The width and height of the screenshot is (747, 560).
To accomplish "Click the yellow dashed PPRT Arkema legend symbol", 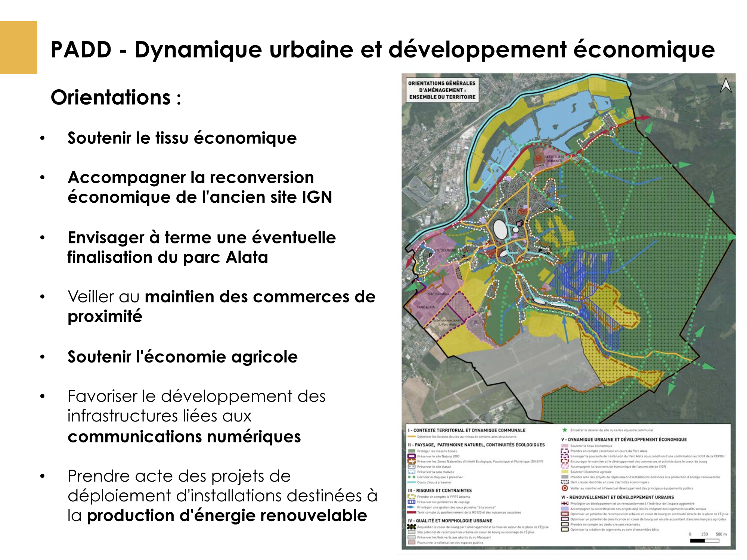I will pos(412,497).
